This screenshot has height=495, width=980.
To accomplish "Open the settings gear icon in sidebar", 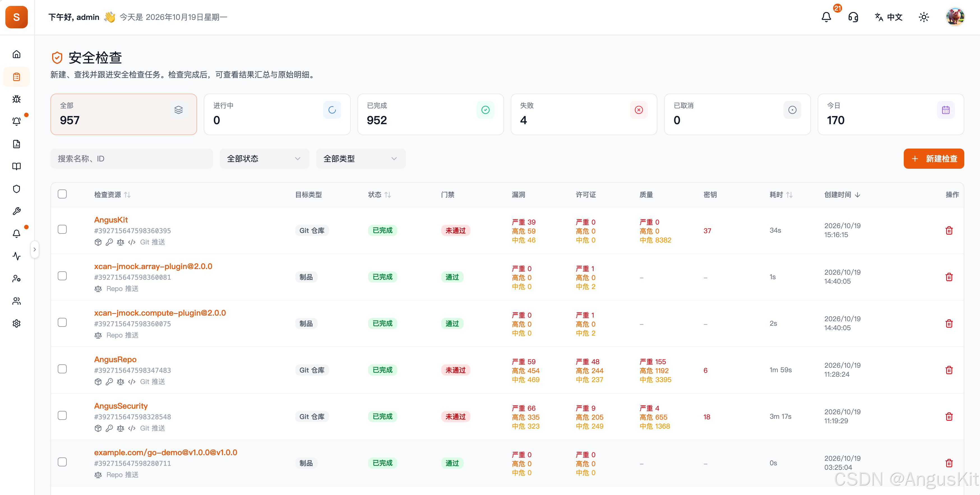I will pos(16,323).
